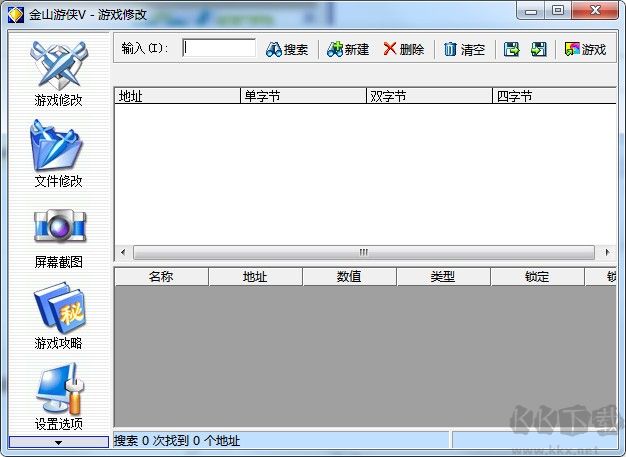Open the 文件修改 file modifier section

pyautogui.click(x=58, y=154)
